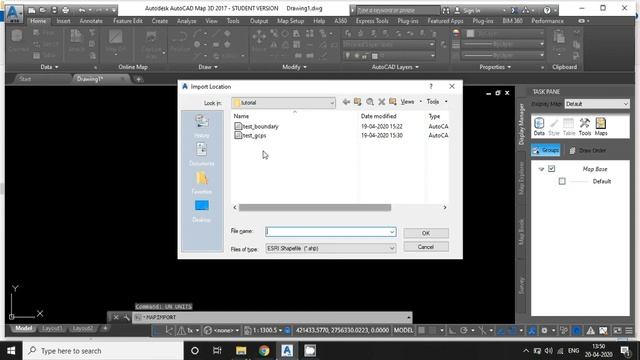Viewport: 640px width, 360px height.
Task: Open Documents shortcut in dialog sidebar
Action: (x=202, y=154)
